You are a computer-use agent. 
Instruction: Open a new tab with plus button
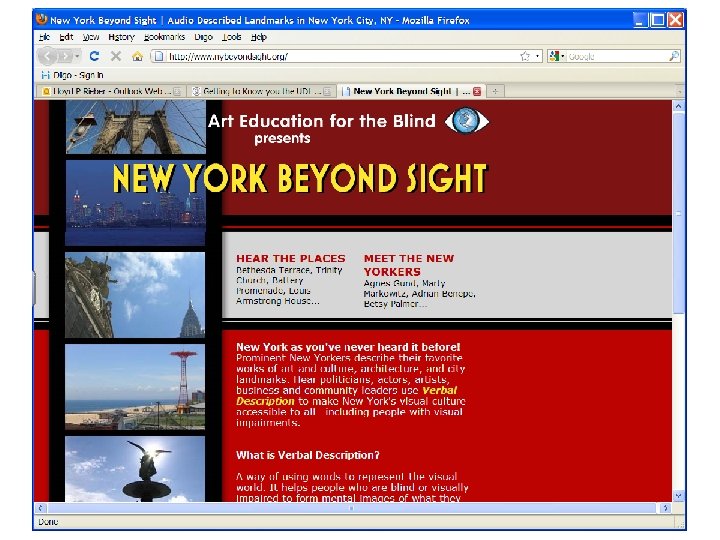495,91
